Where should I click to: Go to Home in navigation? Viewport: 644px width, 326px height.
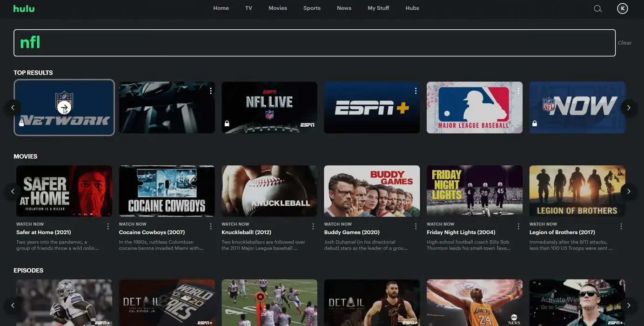(x=221, y=8)
